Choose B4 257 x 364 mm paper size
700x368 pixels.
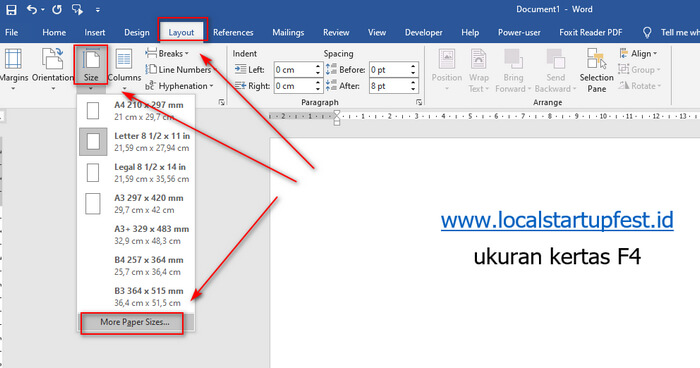[136, 265]
